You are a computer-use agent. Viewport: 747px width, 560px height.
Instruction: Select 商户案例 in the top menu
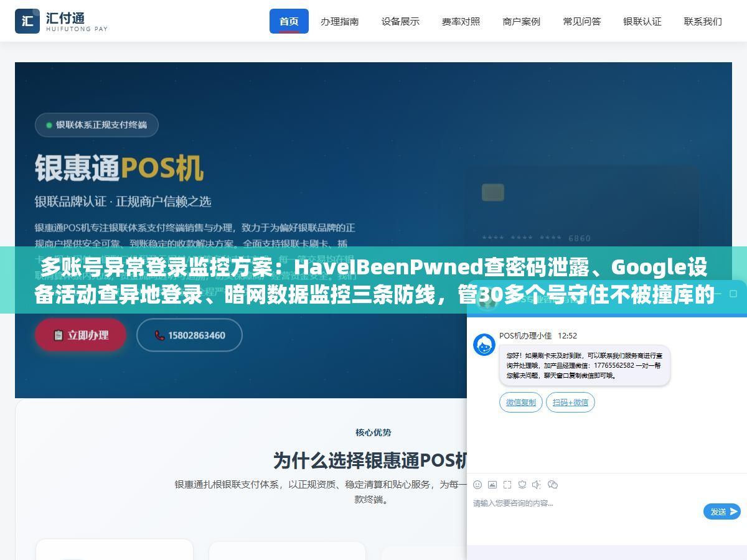tap(522, 21)
